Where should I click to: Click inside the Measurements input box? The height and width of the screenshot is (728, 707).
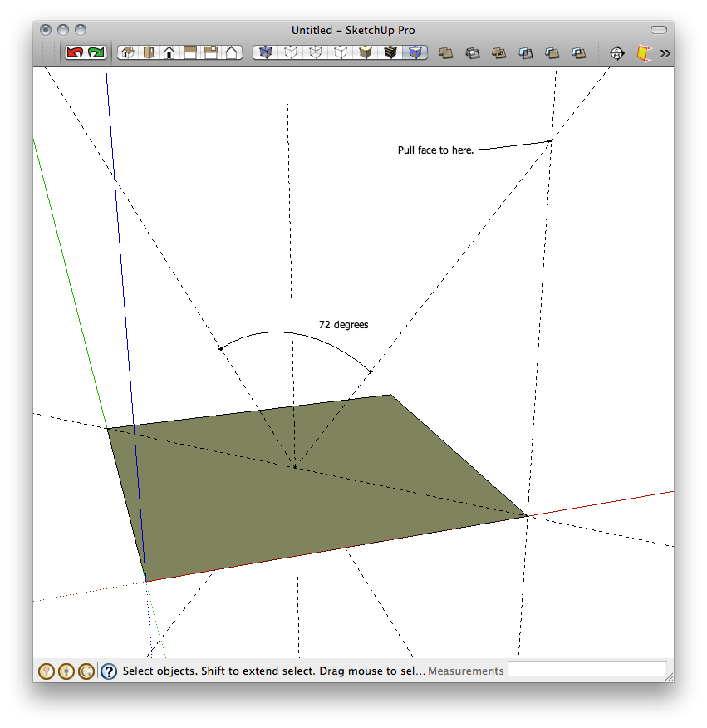tap(587, 670)
